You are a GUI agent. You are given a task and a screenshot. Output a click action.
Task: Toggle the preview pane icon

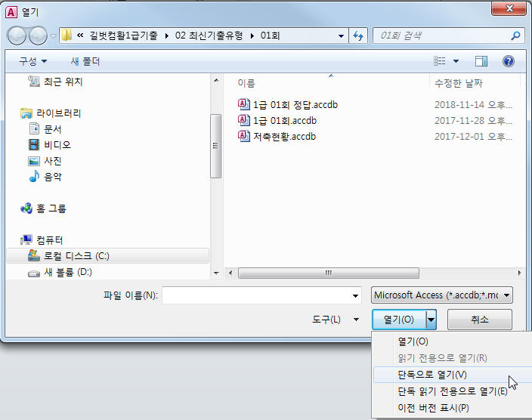point(481,61)
